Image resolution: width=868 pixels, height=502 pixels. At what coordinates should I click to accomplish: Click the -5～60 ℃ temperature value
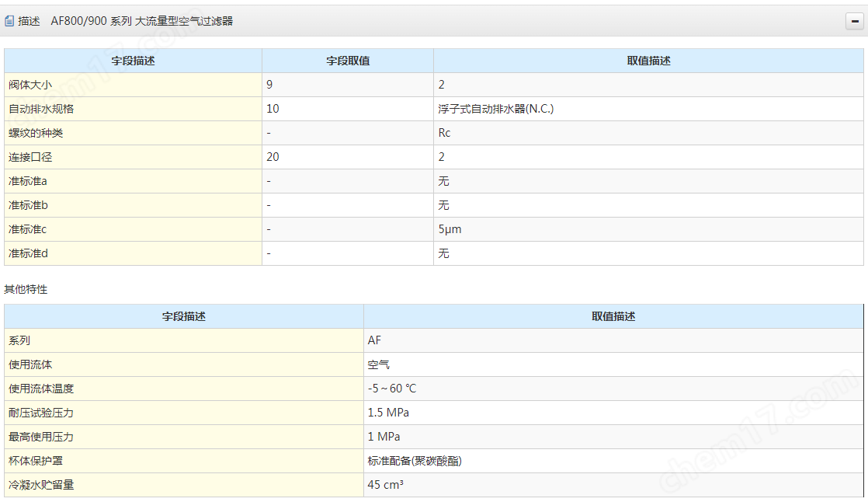(392, 389)
